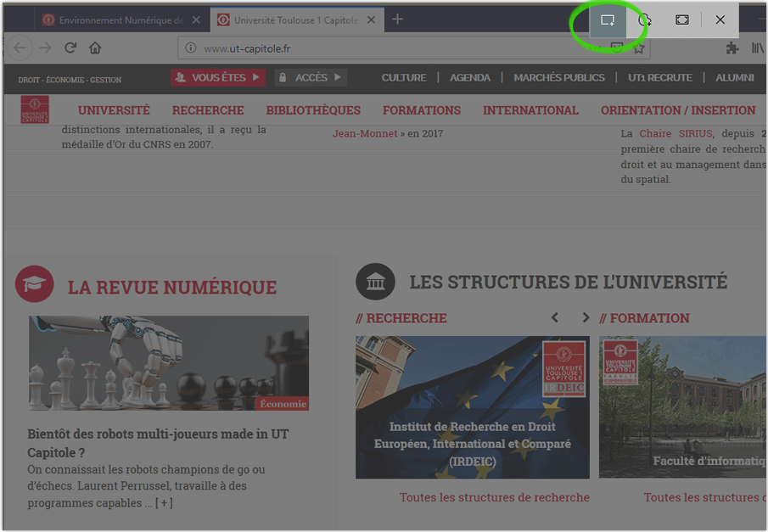Screen dimensions: 768x532
Task: Click the graduation cap Revue Numérique icon
Action: point(34,284)
